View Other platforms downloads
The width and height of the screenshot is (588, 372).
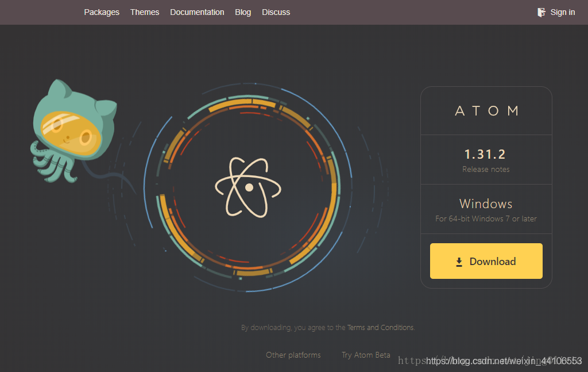click(293, 355)
